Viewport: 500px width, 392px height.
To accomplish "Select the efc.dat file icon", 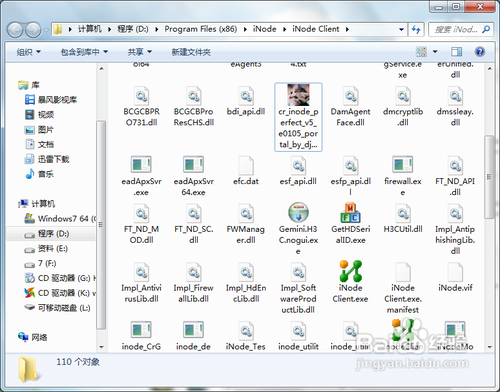I will tap(246, 165).
